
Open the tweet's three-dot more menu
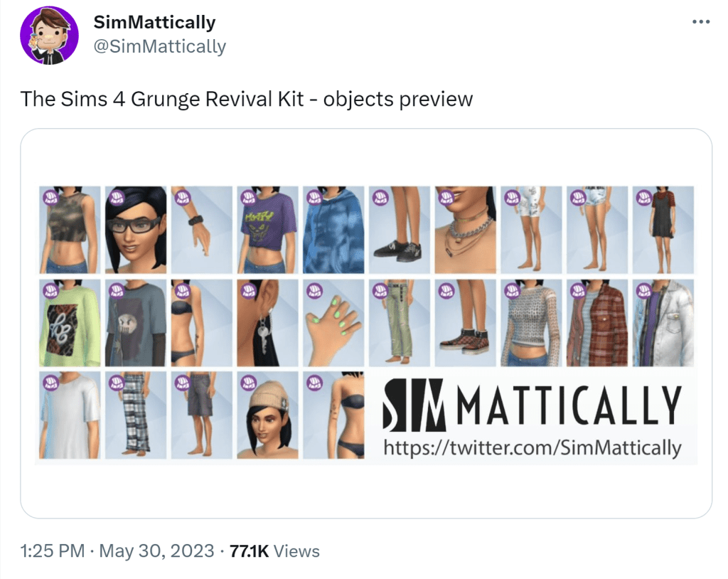(700, 21)
